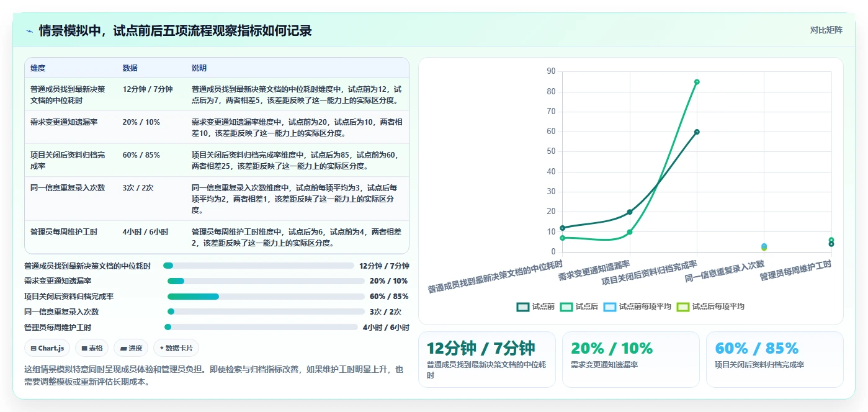The height and width of the screenshot is (412, 868).
Task: Click table cell '12分钟 / 7分钟'
Action: click(148, 89)
